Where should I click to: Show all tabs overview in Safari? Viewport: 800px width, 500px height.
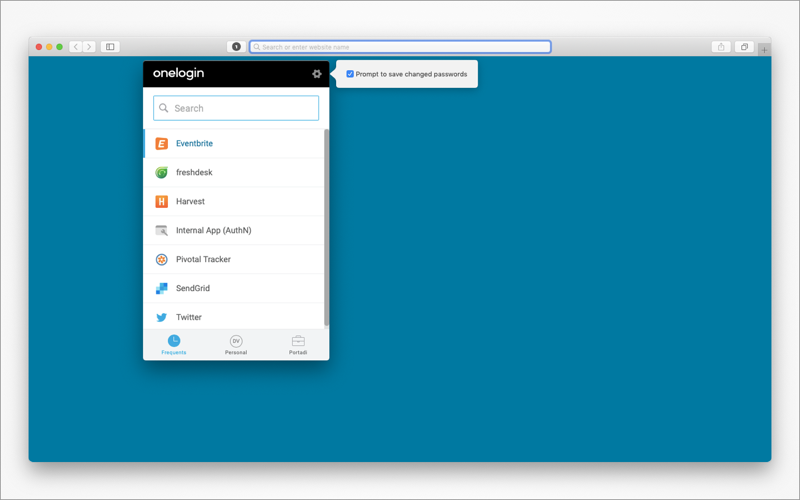744,46
